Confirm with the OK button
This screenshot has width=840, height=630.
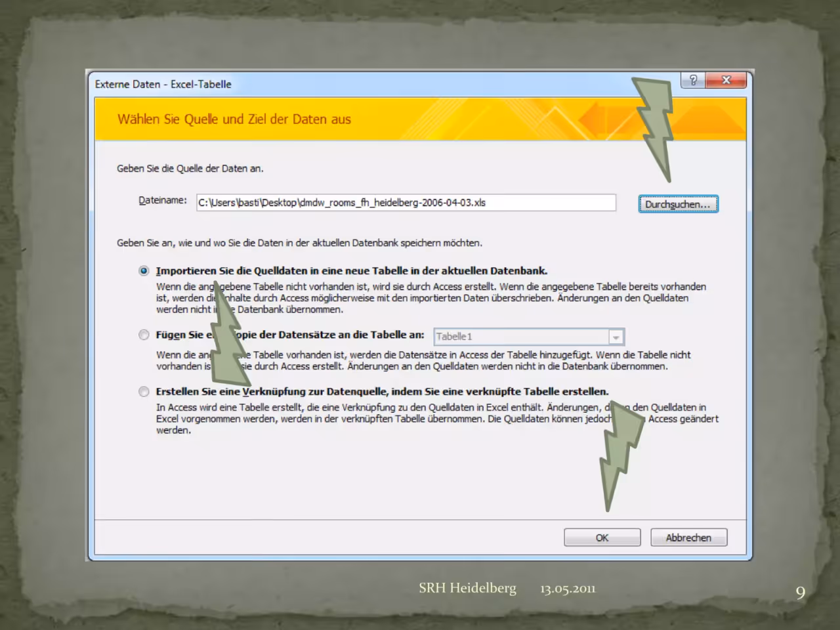point(602,537)
